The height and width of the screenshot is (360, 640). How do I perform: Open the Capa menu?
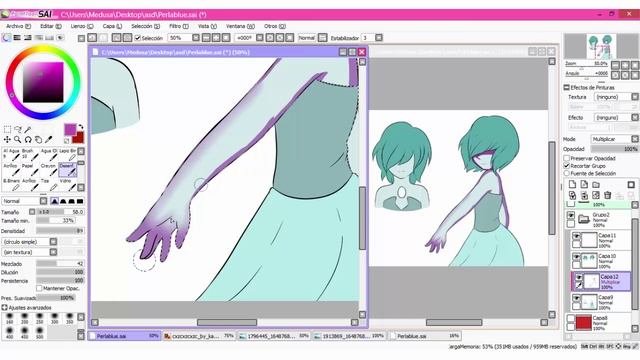click(x=112, y=26)
